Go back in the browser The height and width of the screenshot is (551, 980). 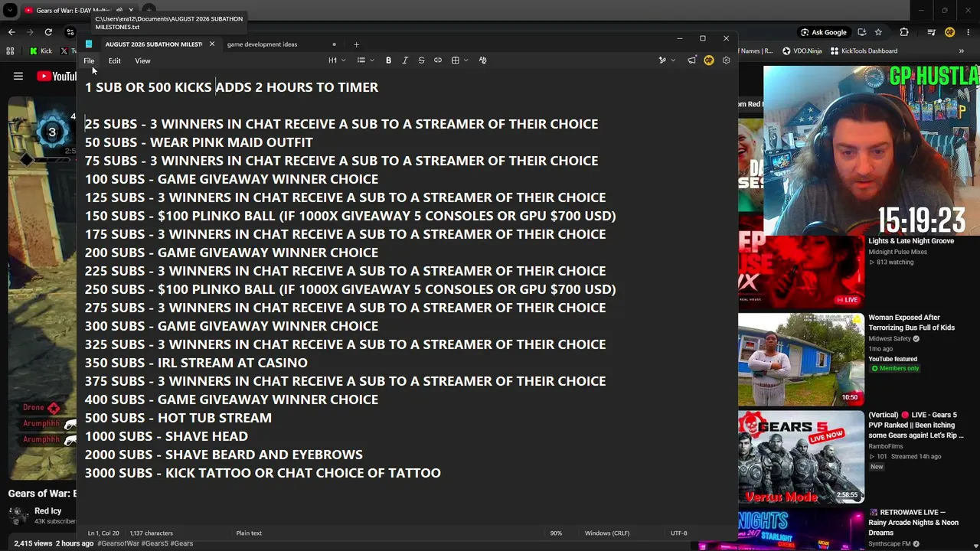coord(11,32)
